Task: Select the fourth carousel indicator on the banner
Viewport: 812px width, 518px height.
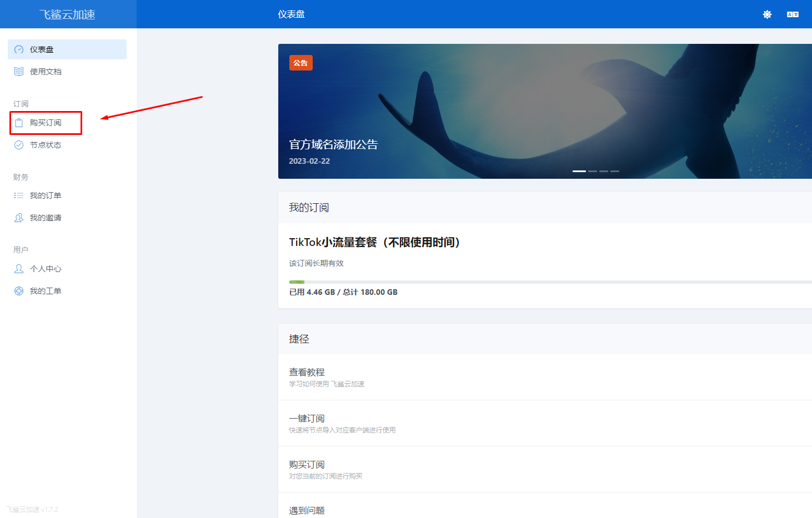Action: 615,171
